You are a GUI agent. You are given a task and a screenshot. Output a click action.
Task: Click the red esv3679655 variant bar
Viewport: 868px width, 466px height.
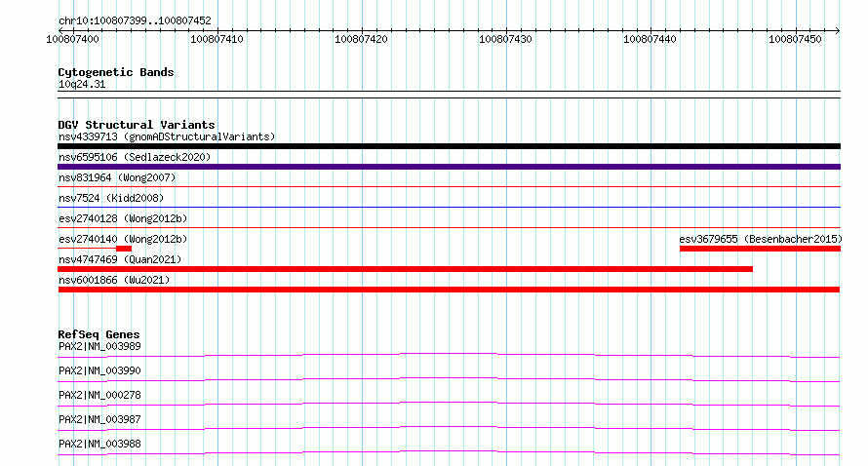tap(760, 249)
